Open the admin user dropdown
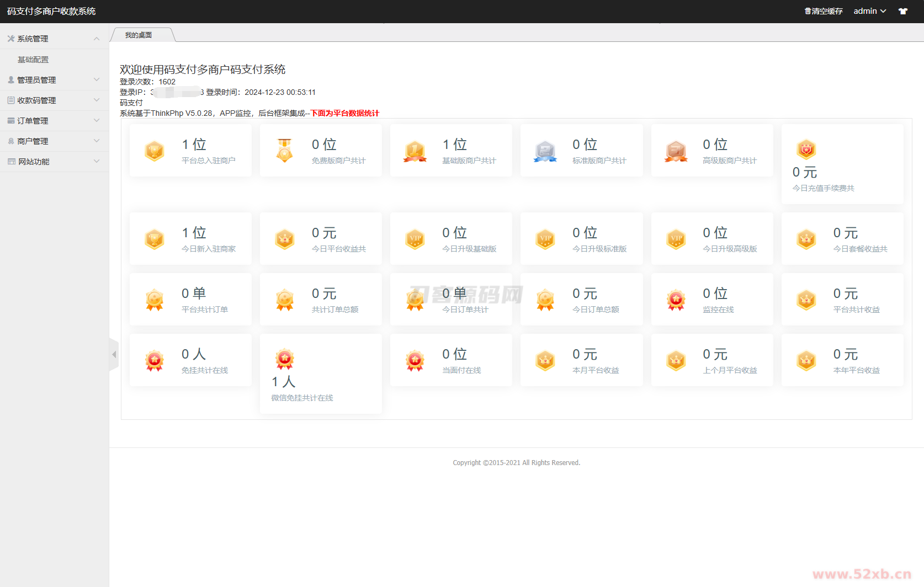This screenshot has height=587, width=924. click(869, 11)
